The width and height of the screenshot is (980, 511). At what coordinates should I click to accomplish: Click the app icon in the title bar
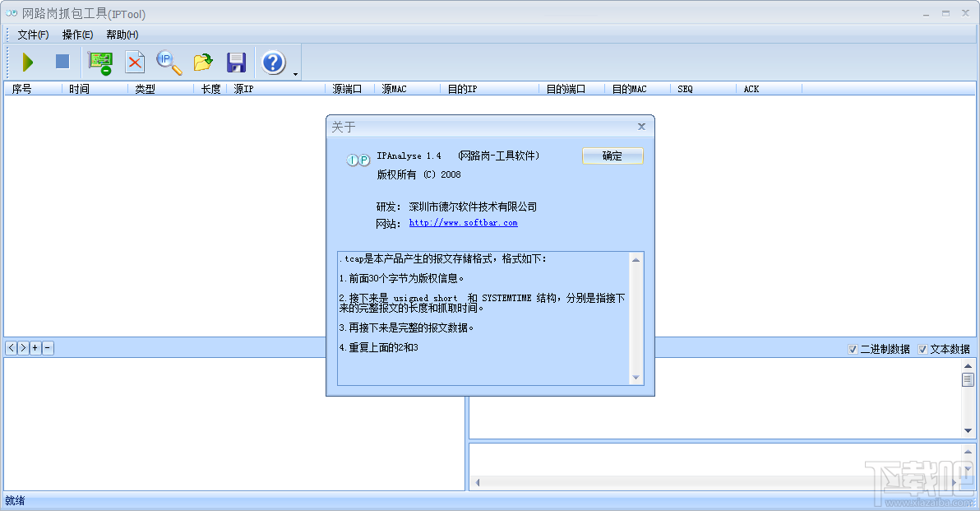pos(12,13)
